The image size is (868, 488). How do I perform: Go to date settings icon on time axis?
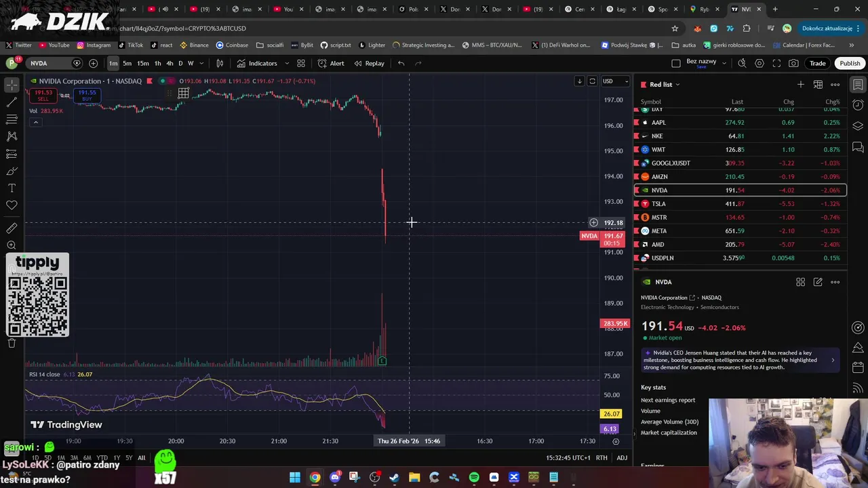616,441
